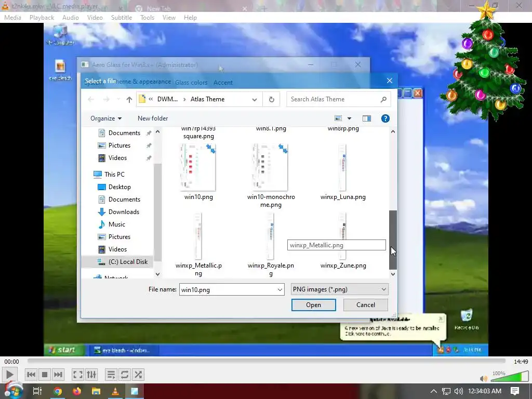
Task: Toggle the VLC playlist view
Action: click(111, 375)
